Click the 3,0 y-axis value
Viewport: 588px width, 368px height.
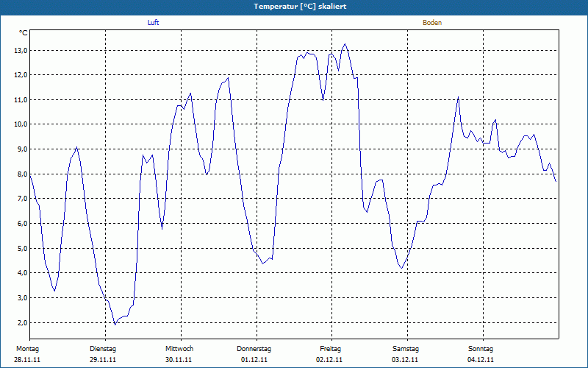[23, 298]
